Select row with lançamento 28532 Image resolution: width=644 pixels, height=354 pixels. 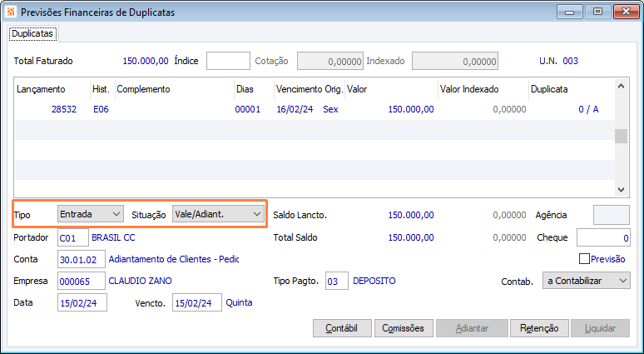point(315,109)
